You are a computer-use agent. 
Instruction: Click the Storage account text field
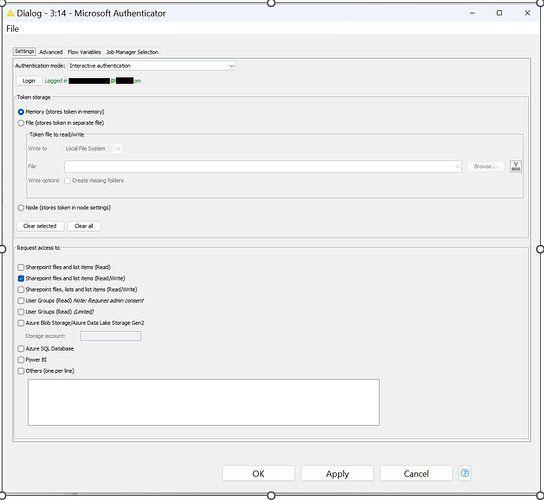pyautogui.click(x=111, y=336)
